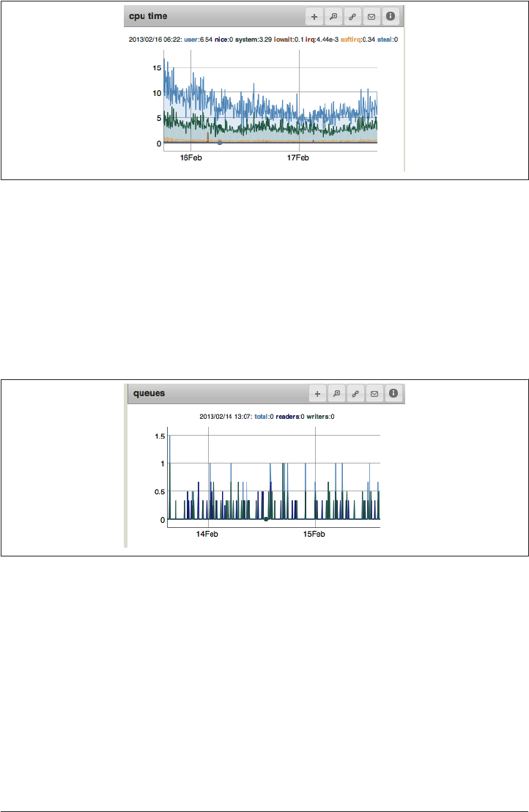Click the 16Feb axis label in cpu chart
529x812 pixels.
[191, 158]
